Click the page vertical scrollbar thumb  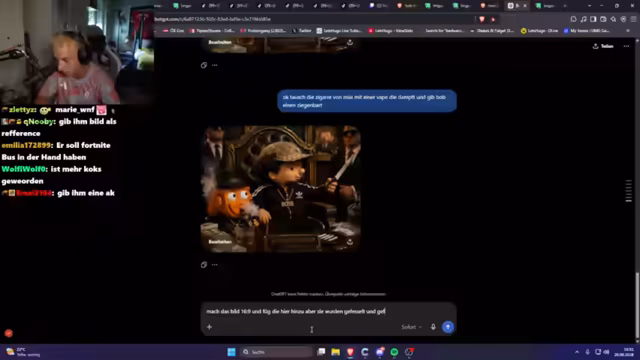pyautogui.click(x=637, y=305)
